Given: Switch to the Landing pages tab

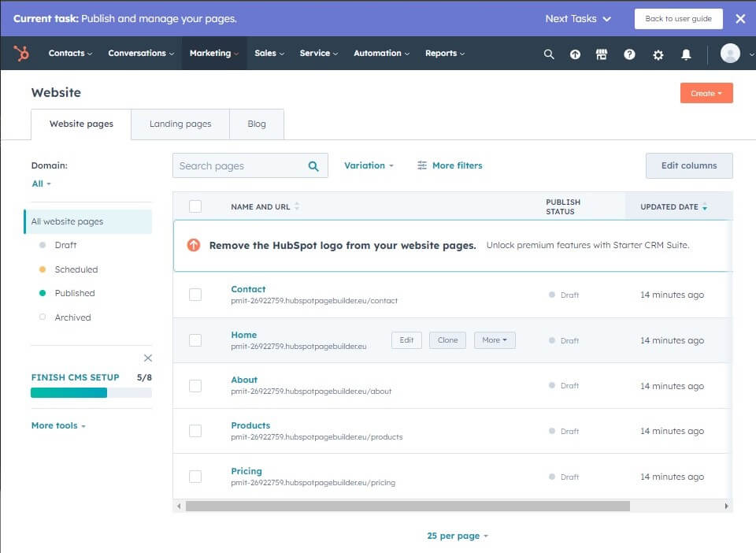Looking at the screenshot, I should click(x=180, y=124).
